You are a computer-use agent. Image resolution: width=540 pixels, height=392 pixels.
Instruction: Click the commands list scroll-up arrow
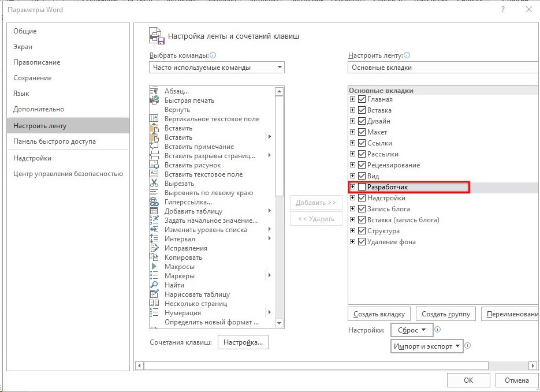click(280, 91)
